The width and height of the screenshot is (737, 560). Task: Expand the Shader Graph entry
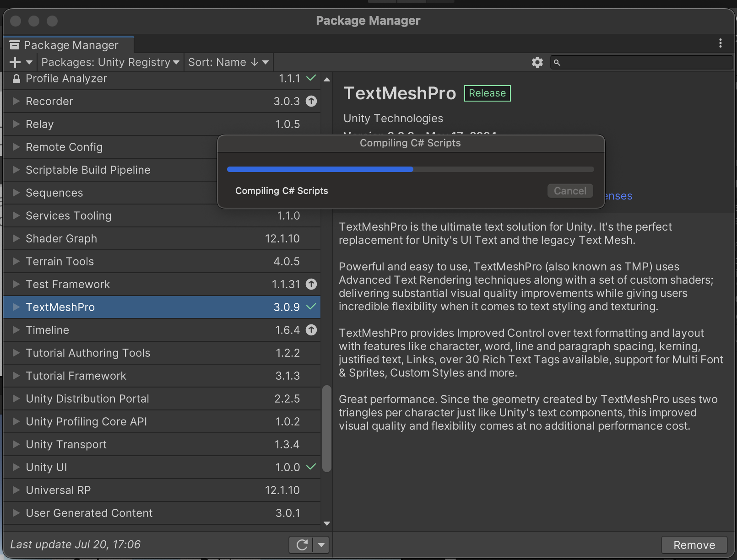tap(16, 238)
